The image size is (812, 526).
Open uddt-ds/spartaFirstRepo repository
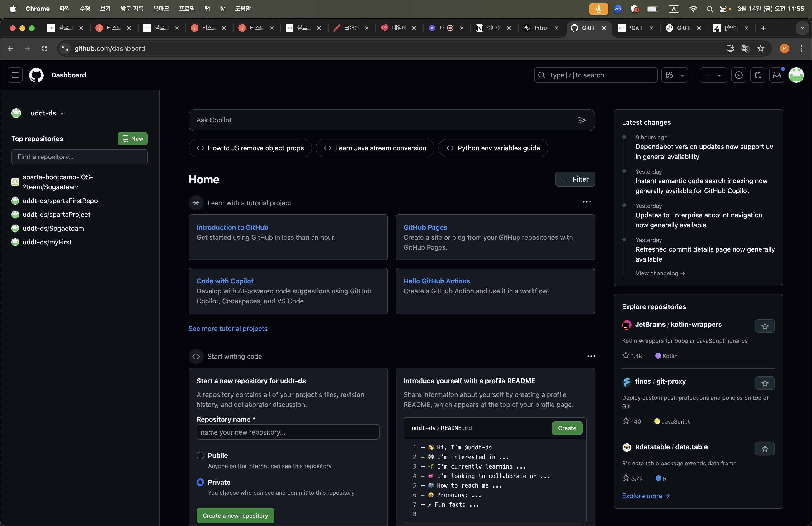click(60, 201)
